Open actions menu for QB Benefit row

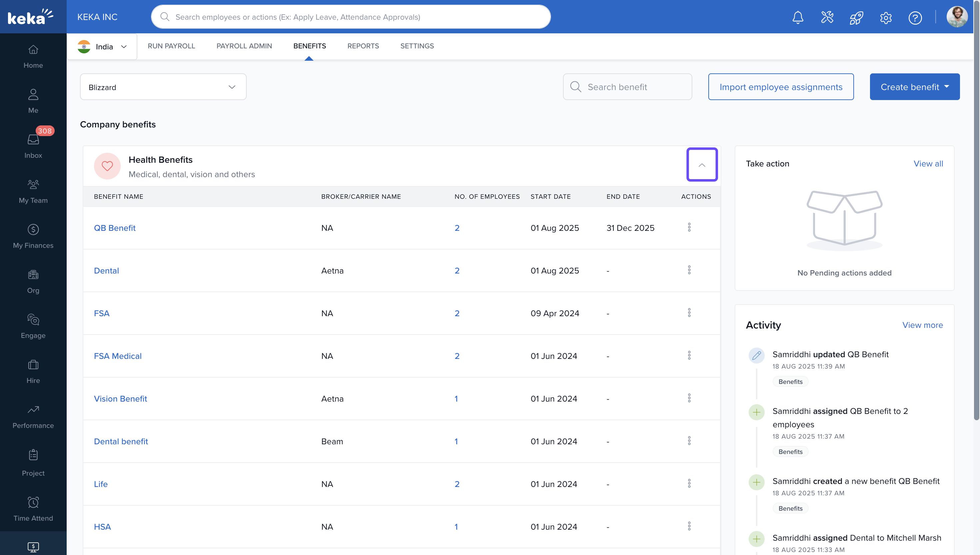tap(689, 227)
